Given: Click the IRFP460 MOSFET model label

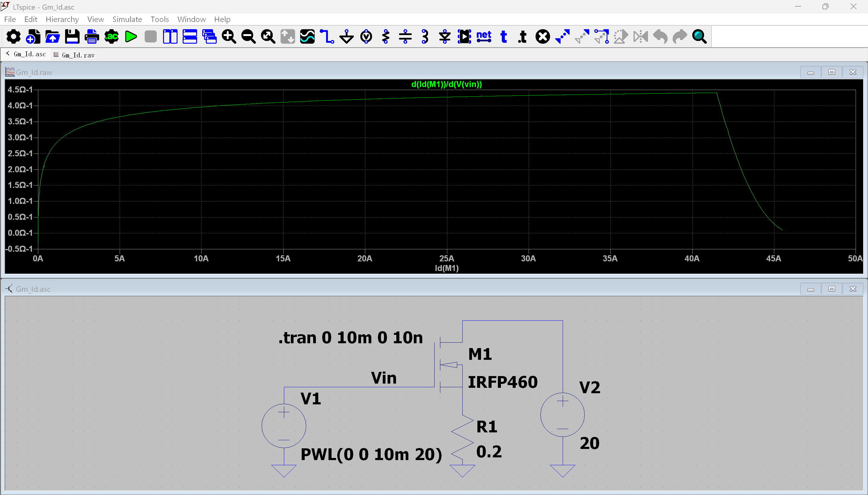Looking at the screenshot, I should (502, 382).
